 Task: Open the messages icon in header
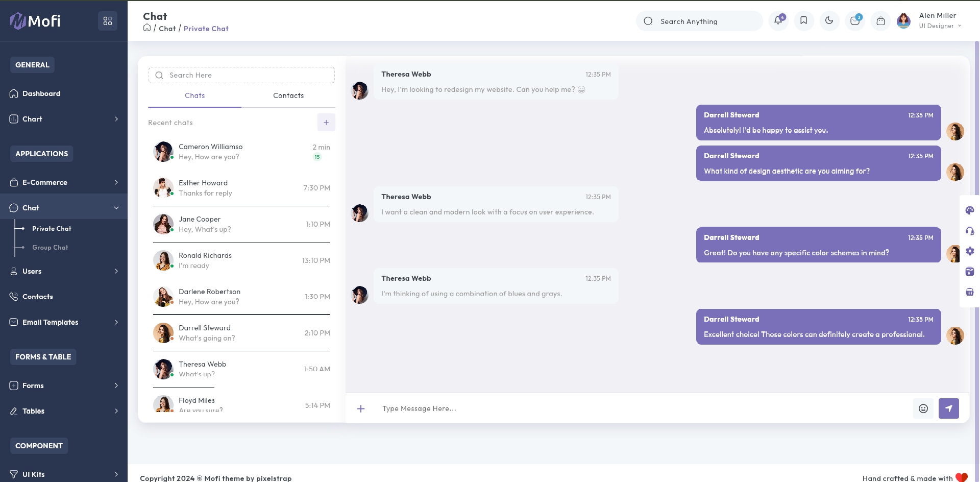click(854, 21)
